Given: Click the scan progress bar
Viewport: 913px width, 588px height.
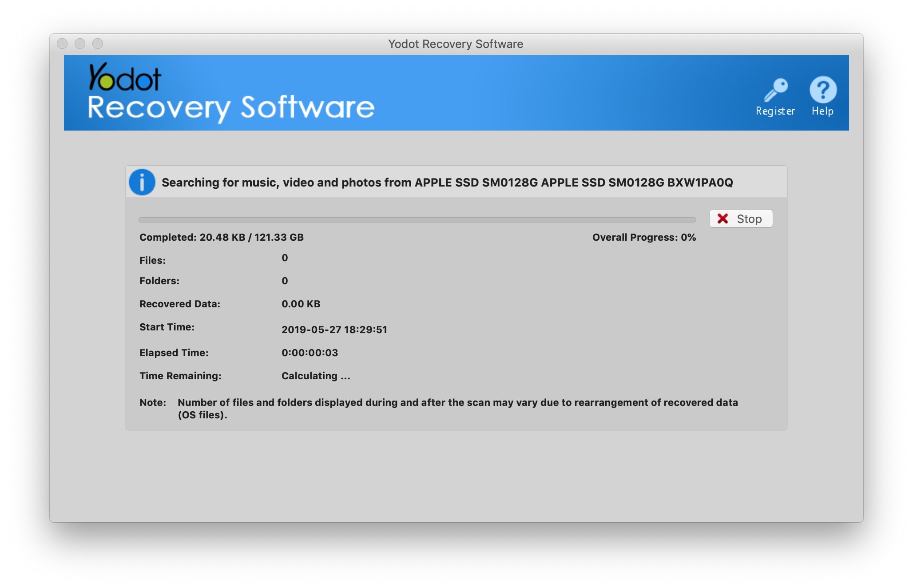Looking at the screenshot, I should pos(417,220).
